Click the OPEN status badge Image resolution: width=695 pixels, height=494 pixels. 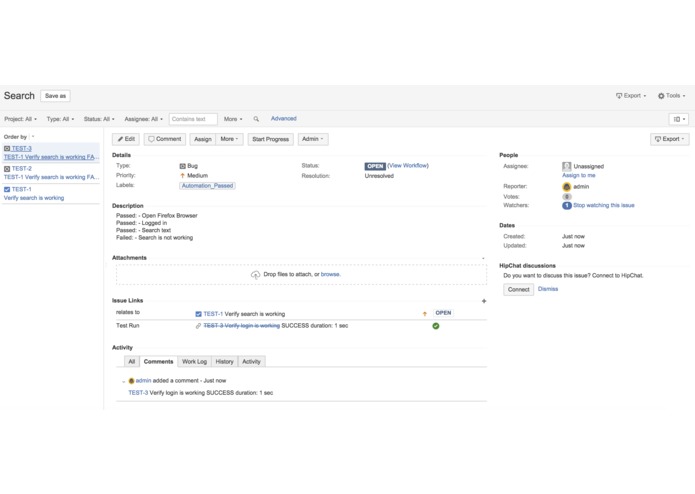375,166
